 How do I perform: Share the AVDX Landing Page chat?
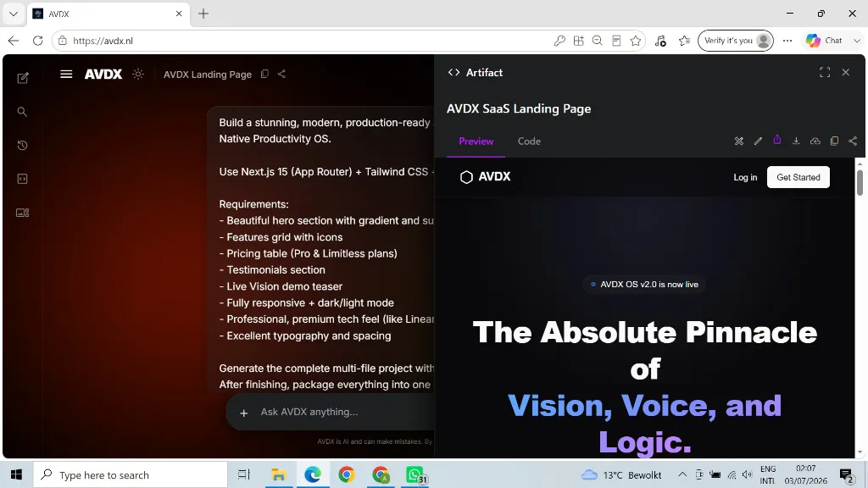tap(281, 74)
